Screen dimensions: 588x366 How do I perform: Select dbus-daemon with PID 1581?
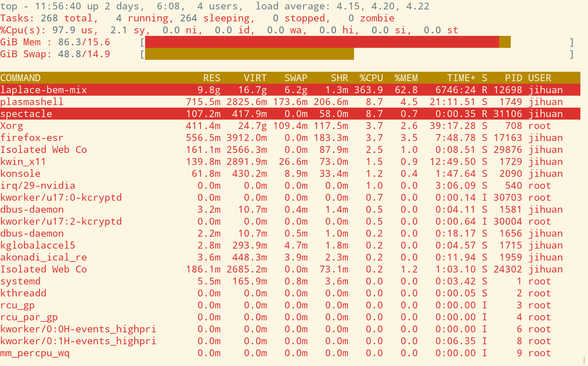290,209
